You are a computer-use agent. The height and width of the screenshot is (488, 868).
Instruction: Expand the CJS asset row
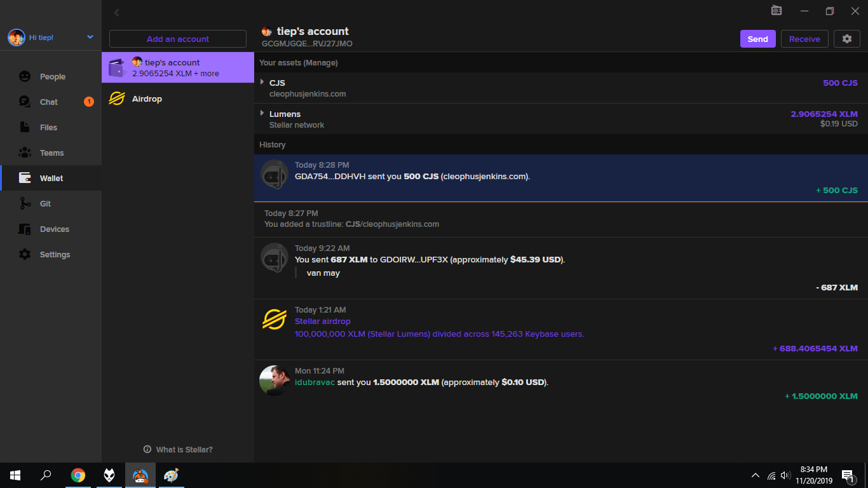pyautogui.click(x=262, y=82)
